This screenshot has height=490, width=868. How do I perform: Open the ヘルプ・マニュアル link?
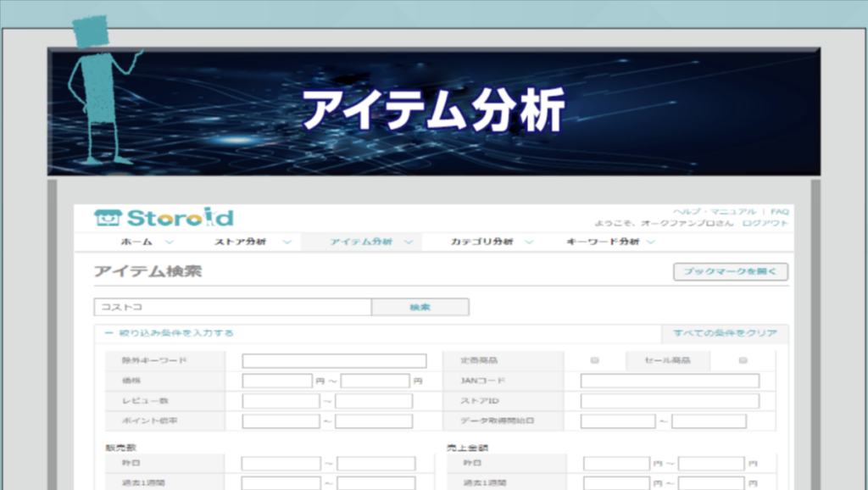coord(715,211)
